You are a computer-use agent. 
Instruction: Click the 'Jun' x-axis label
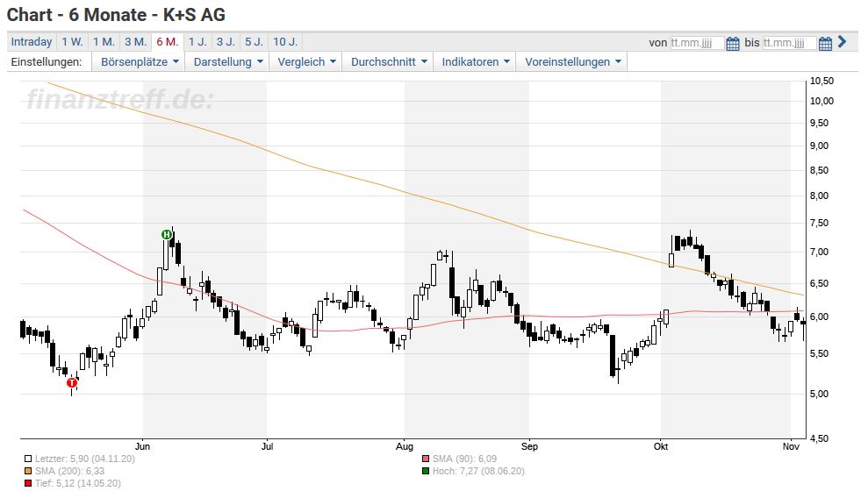click(x=142, y=446)
